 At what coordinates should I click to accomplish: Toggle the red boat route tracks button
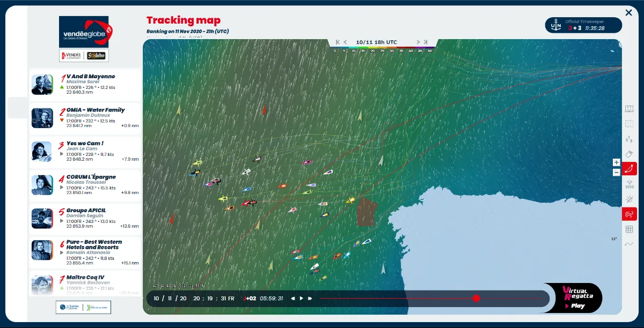click(x=630, y=169)
